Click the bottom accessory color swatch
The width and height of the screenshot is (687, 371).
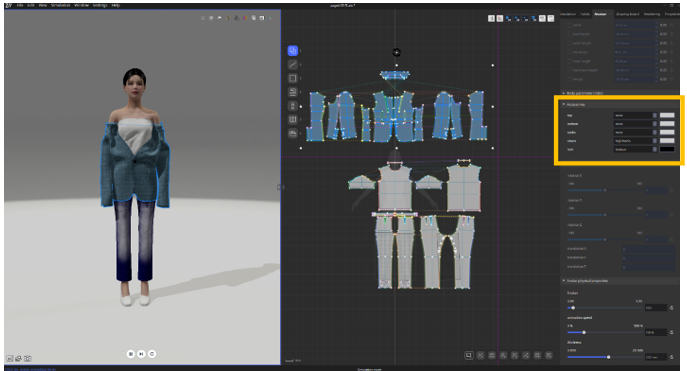click(667, 124)
